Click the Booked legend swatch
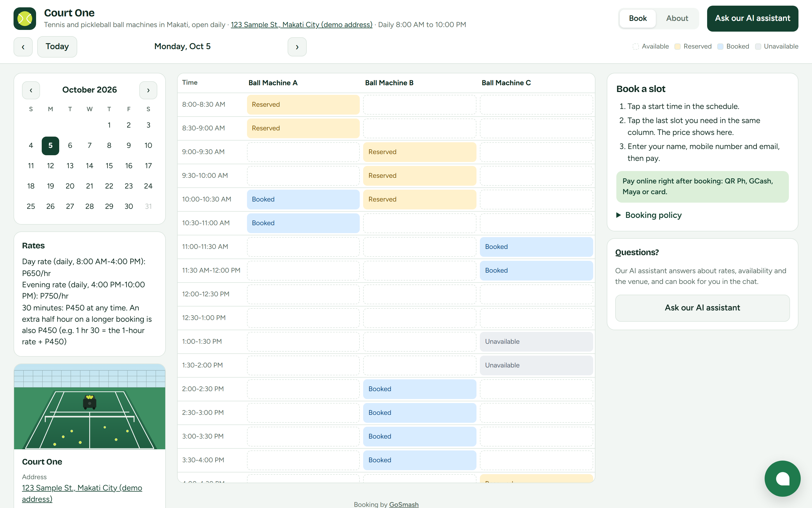Viewport: 812px width, 508px height. click(720, 46)
